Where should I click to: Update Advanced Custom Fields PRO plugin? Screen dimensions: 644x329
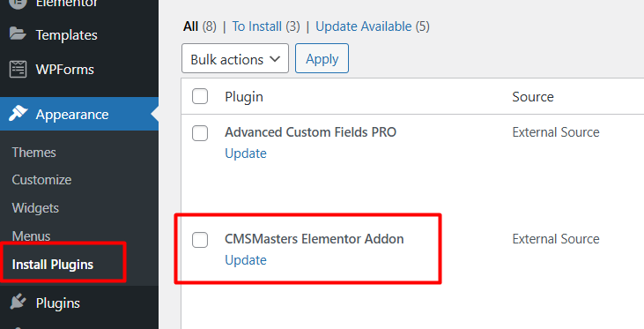click(x=246, y=153)
